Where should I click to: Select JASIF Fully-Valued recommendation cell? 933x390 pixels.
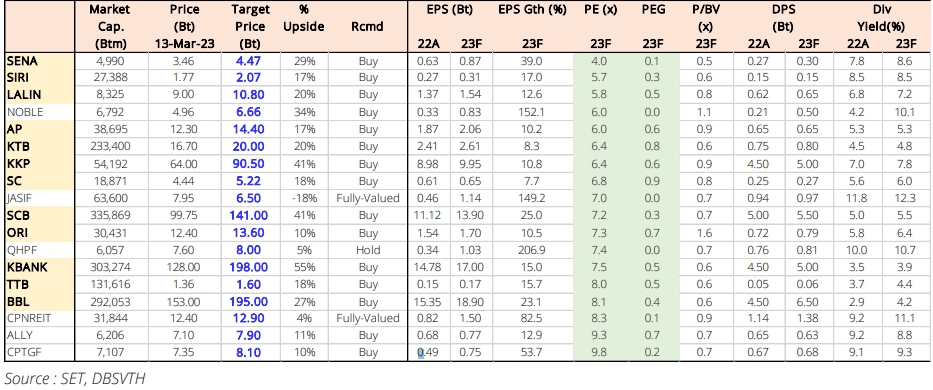(368, 198)
